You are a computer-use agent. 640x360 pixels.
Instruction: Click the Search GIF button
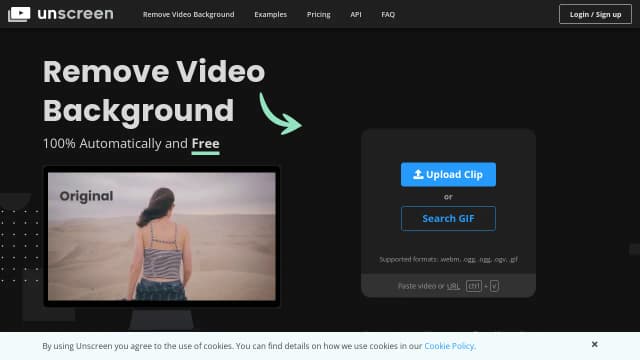pos(448,218)
